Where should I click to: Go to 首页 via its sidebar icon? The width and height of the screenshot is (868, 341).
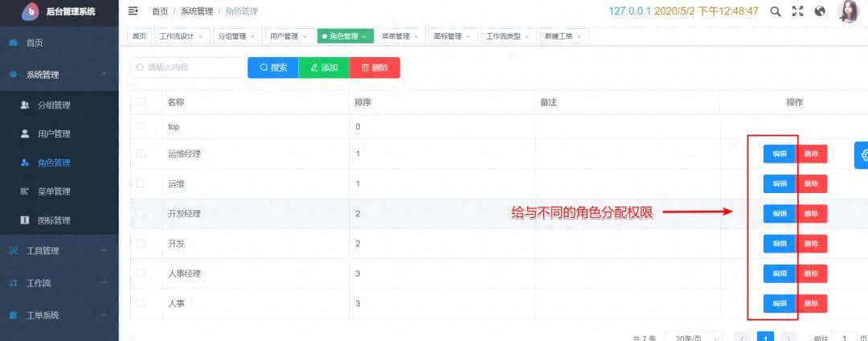(x=14, y=43)
